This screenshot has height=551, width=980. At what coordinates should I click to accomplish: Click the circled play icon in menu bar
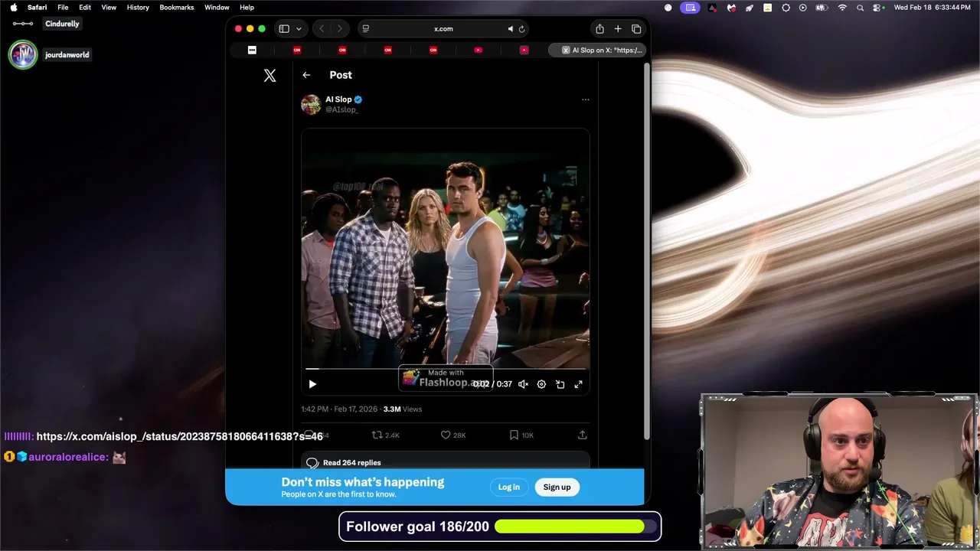[x=802, y=8]
